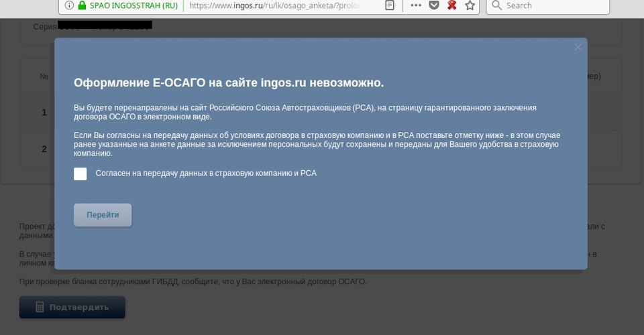
Task: Open site information via the info icon
Action: pyautogui.click(x=69, y=5)
